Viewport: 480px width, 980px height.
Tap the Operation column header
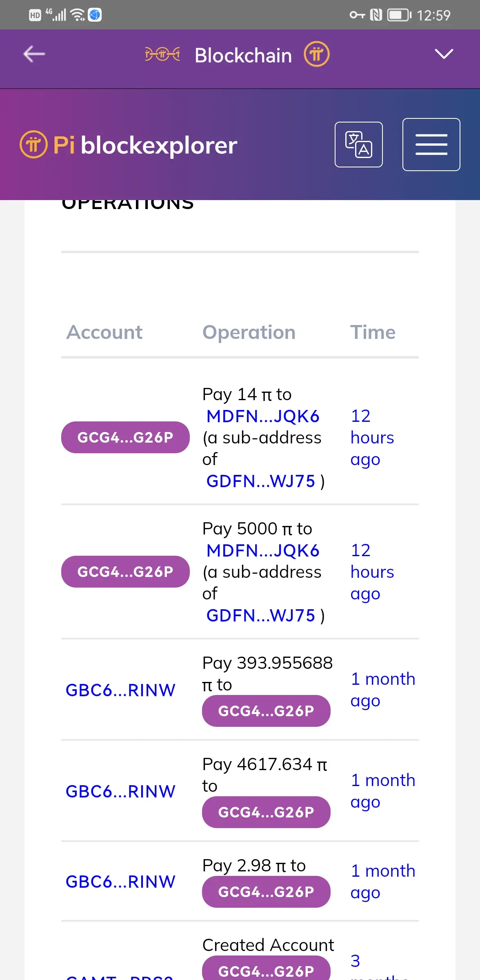pos(249,332)
